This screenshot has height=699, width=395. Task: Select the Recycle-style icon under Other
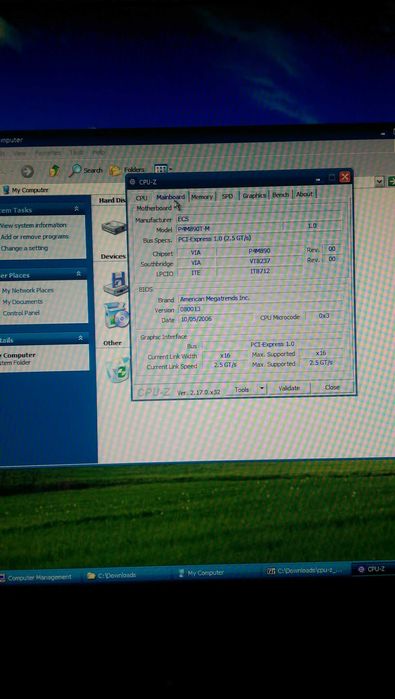click(x=118, y=369)
